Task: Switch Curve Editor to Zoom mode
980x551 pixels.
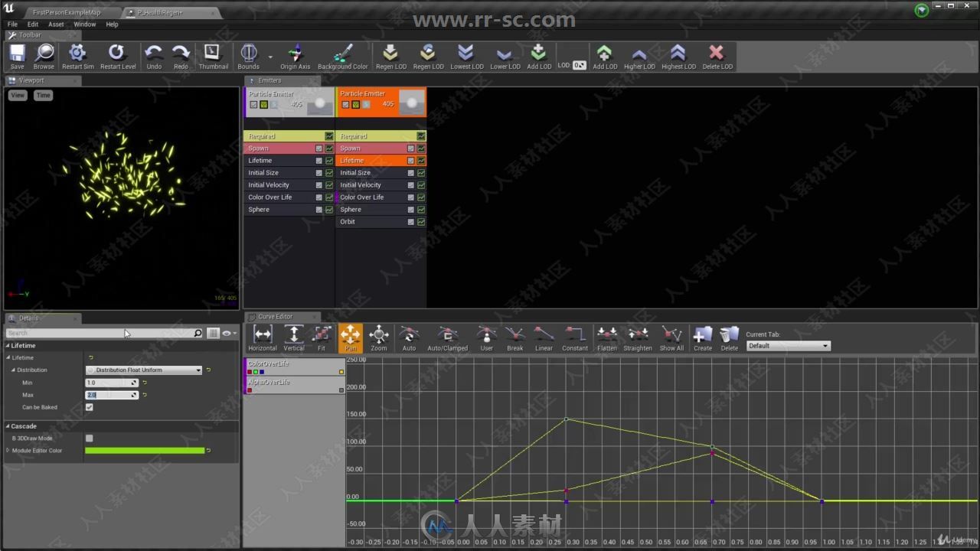Action: coord(379,338)
